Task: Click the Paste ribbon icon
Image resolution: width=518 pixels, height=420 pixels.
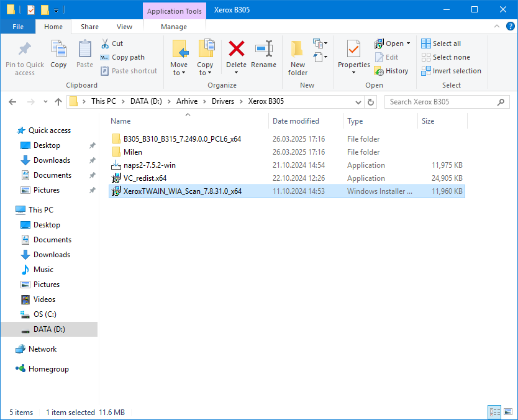Action: coord(85,54)
